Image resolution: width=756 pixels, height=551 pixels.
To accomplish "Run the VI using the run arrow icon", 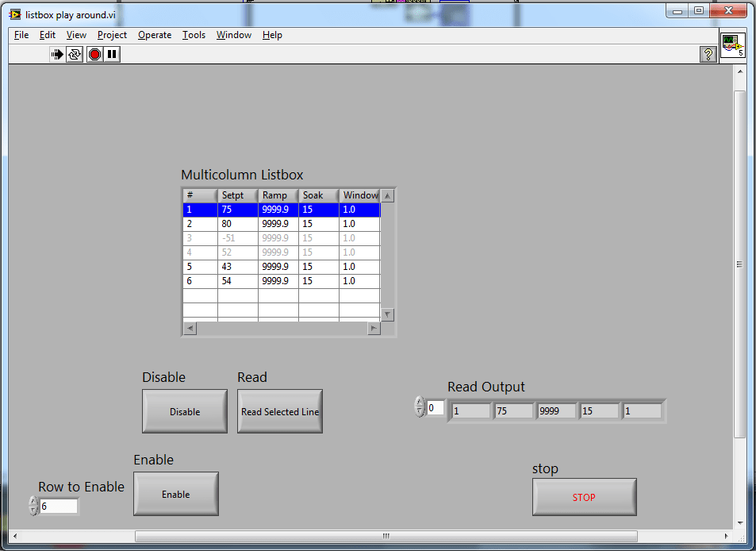I will pos(56,54).
